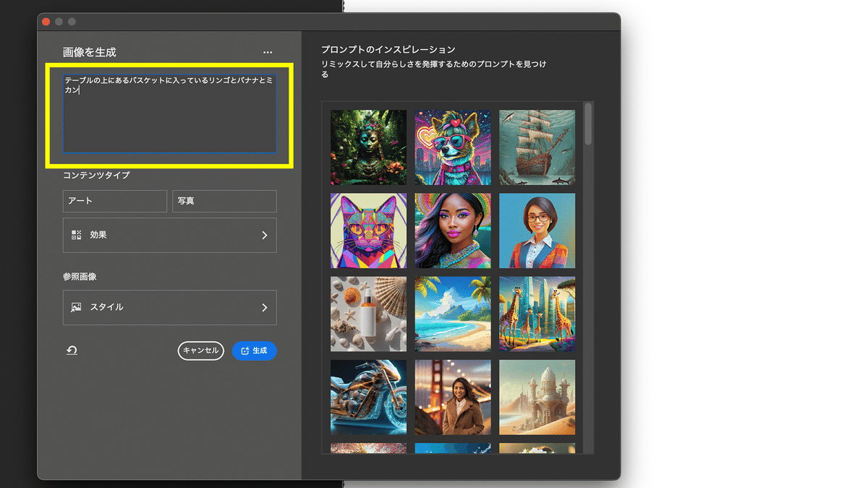
Task: Choose the dog with sunglasses thumbnail
Action: 453,147
